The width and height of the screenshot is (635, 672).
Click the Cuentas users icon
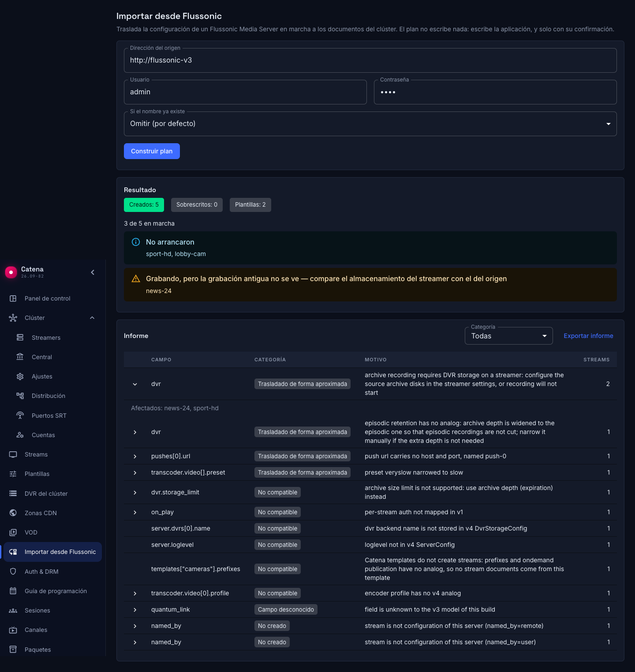(x=20, y=435)
